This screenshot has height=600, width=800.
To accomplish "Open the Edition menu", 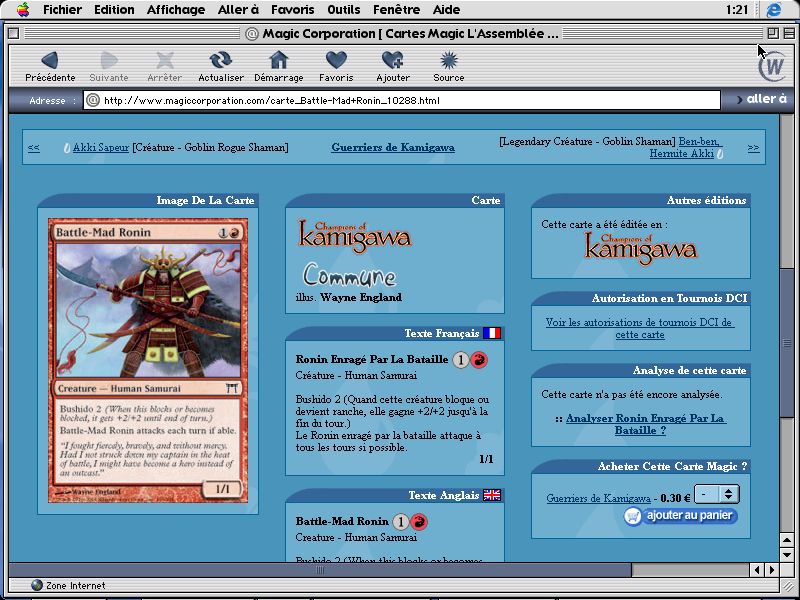I will pos(114,9).
